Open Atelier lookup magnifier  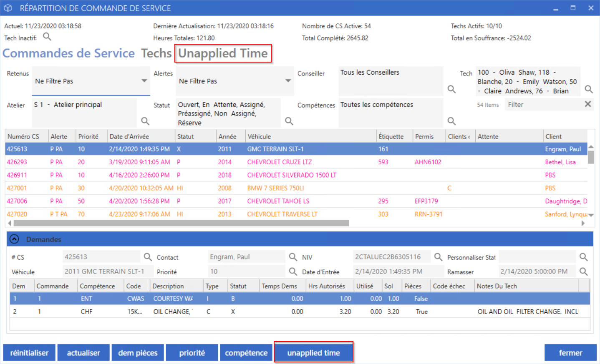pos(145,121)
